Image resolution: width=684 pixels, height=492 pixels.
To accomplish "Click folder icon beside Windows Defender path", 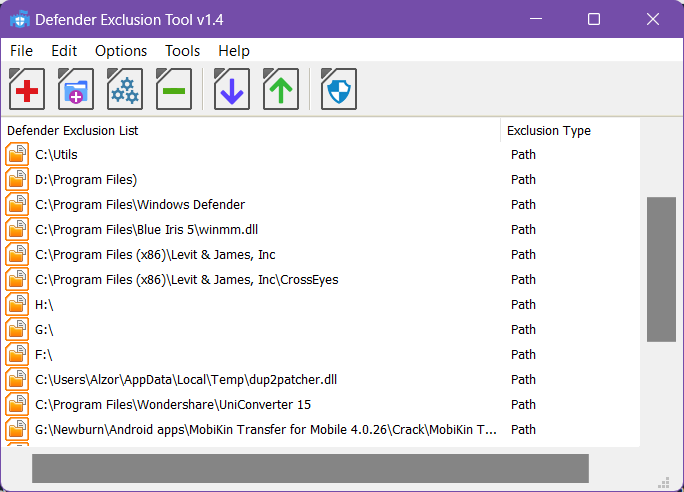I will tap(17, 205).
